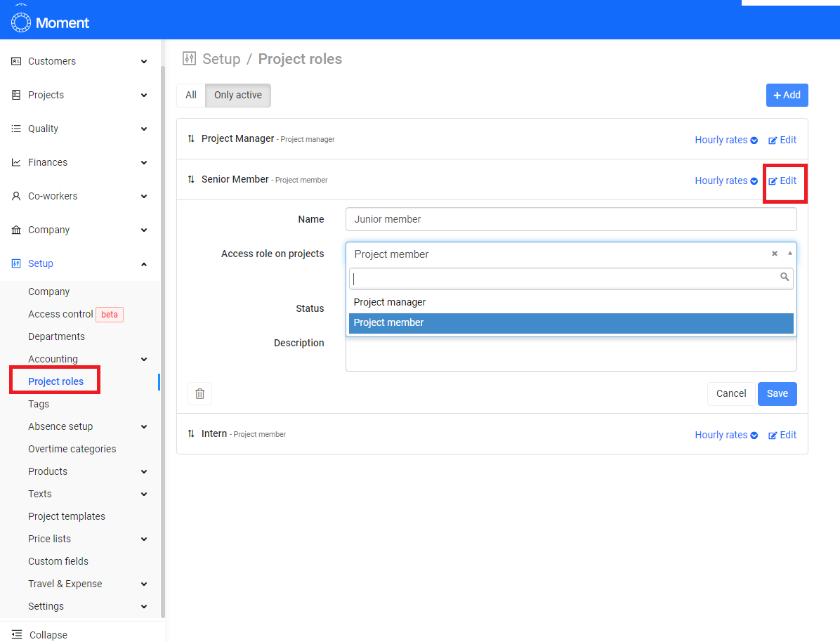Edit the Project Manager role
The width and height of the screenshot is (840, 642).
click(782, 140)
